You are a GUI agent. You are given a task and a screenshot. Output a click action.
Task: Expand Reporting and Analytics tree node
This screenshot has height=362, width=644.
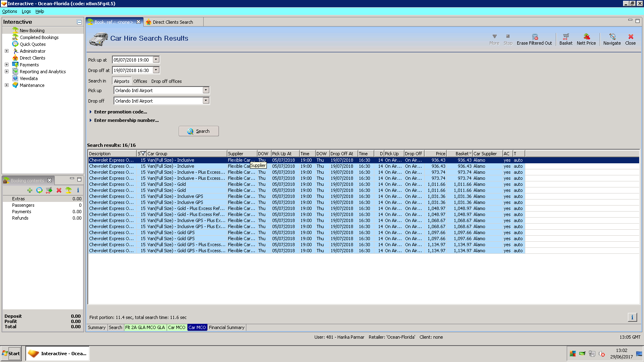click(6, 72)
